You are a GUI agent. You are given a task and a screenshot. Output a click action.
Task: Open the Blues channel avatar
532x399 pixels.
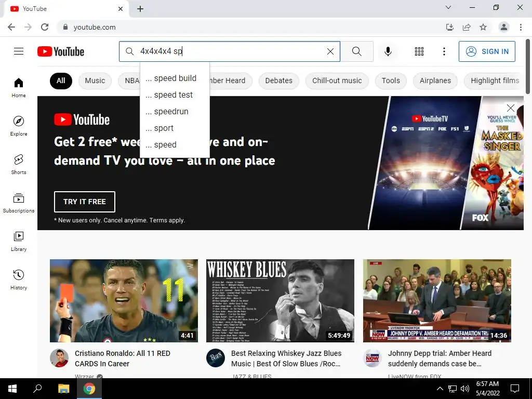coord(216,358)
